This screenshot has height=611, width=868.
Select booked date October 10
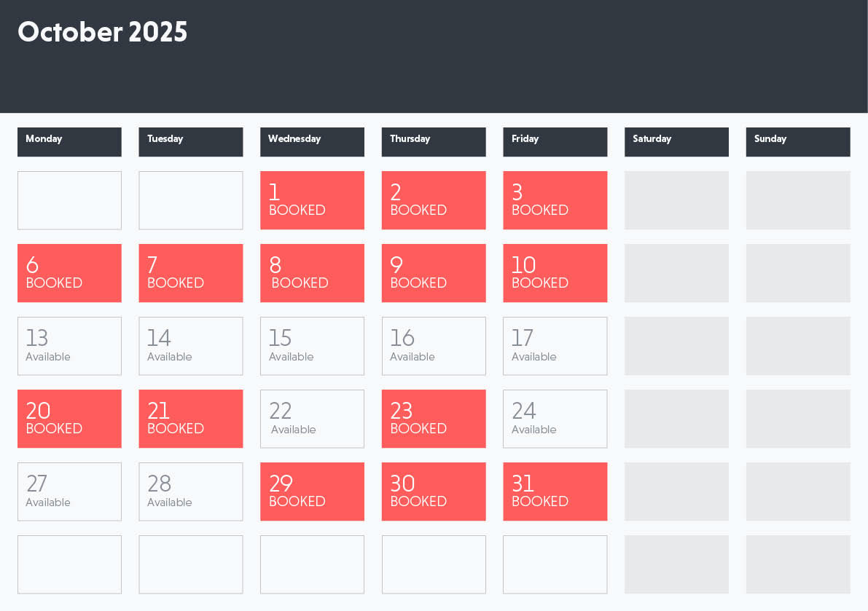coord(555,273)
